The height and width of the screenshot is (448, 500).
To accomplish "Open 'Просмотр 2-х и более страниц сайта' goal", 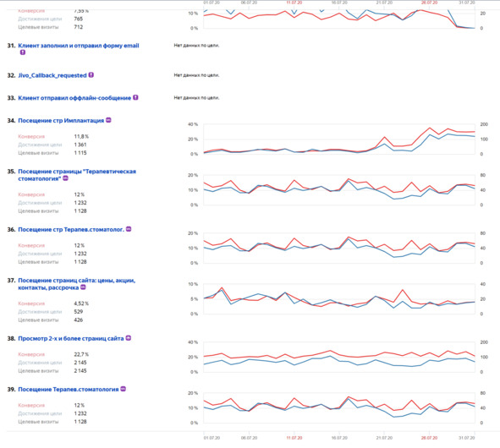I will point(71,339).
